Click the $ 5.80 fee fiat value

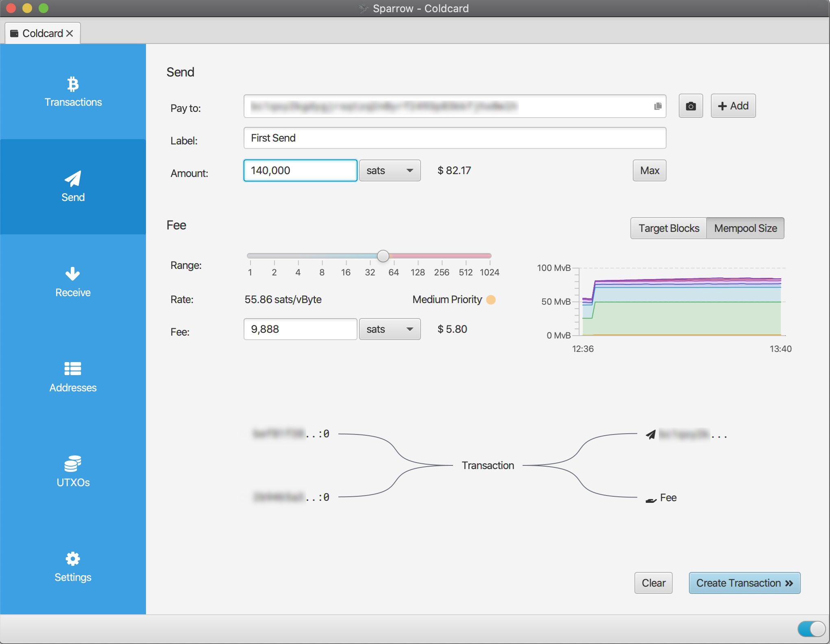[x=452, y=329]
